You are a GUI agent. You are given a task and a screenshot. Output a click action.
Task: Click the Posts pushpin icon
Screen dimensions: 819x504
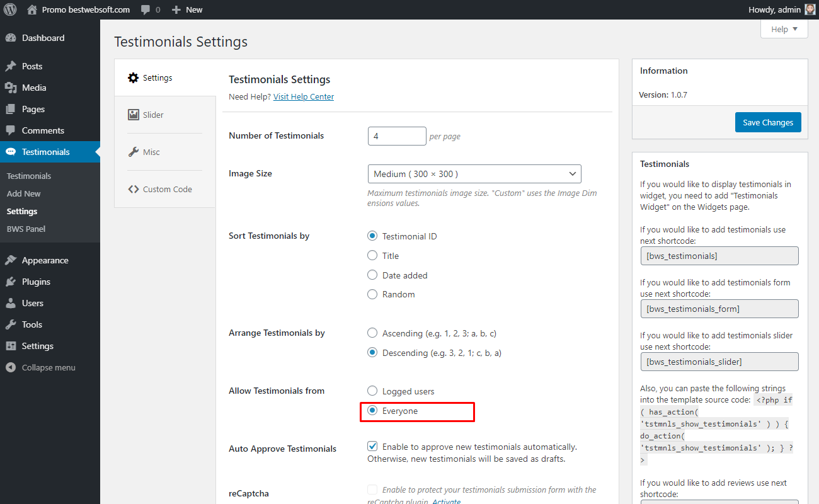click(x=11, y=66)
